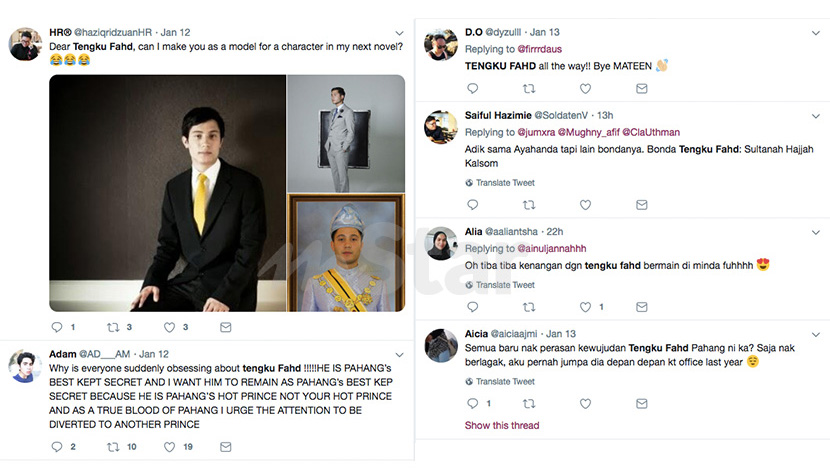Open Adam's profile avatar
This screenshot has width=830, height=475.
(24, 367)
